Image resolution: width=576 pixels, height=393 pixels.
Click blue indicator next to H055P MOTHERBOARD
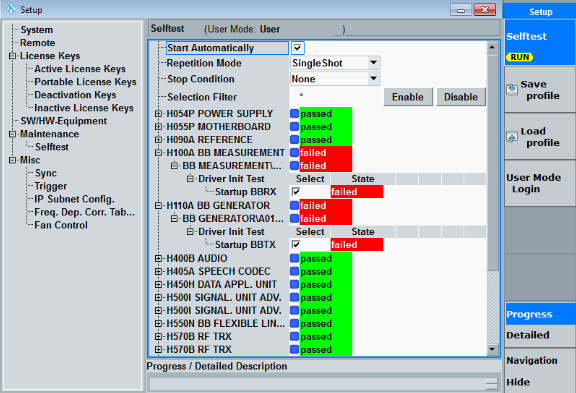[x=294, y=127]
